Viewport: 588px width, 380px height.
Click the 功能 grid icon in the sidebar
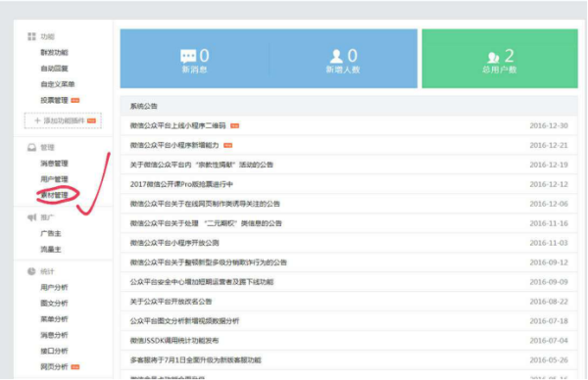click(31, 36)
